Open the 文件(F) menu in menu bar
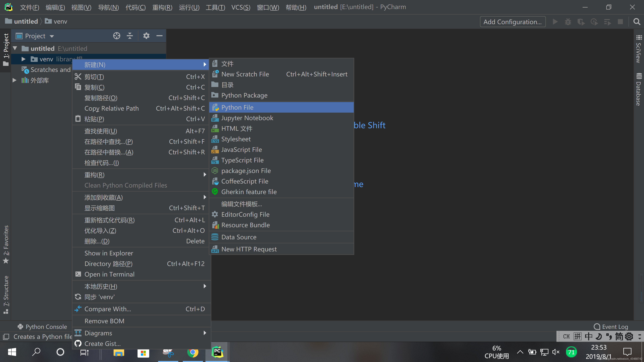This screenshot has width=644, height=362. 30,7
